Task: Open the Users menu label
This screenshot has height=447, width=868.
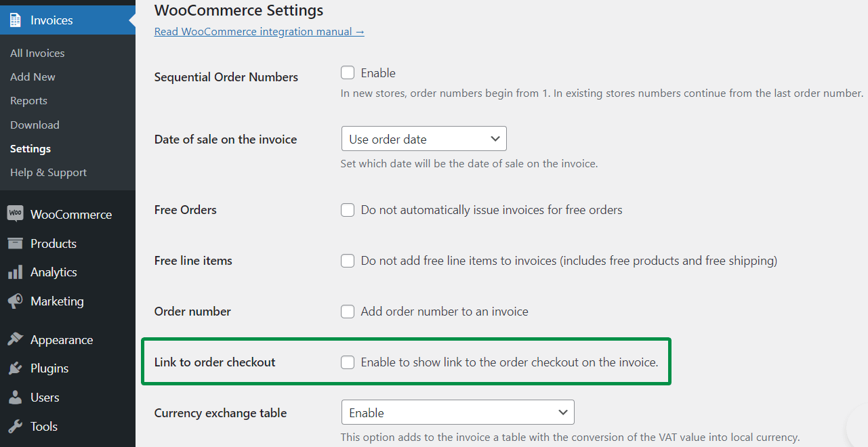Action: [x=45, y=398]
